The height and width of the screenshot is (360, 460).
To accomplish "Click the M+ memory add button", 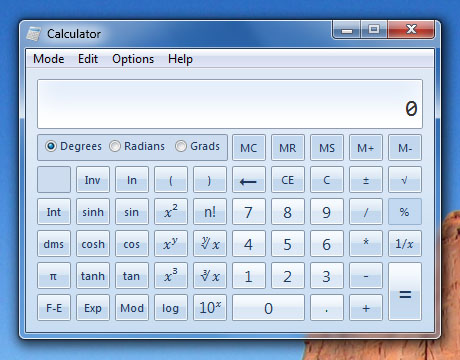I will (x=366, y=148).
